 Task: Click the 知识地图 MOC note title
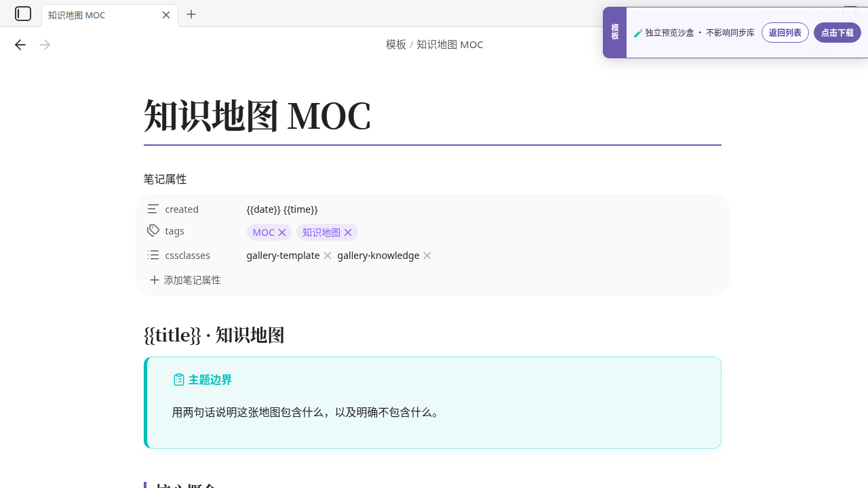[x=258, y=116]
